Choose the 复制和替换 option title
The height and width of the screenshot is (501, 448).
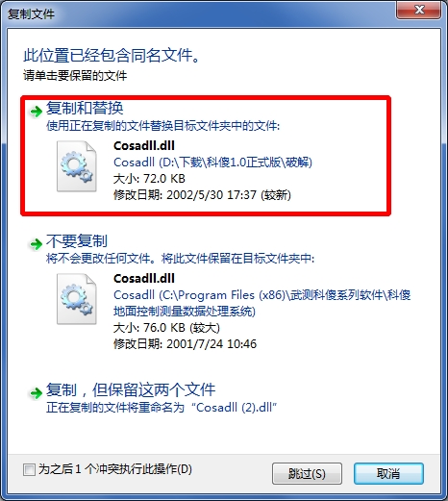85,108
